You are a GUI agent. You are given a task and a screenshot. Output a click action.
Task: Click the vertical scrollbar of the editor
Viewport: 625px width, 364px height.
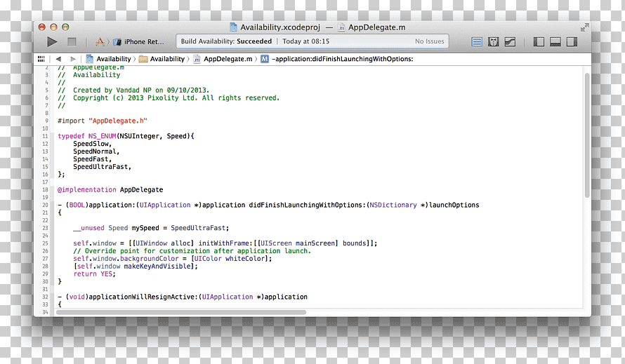tap(587, 135)
